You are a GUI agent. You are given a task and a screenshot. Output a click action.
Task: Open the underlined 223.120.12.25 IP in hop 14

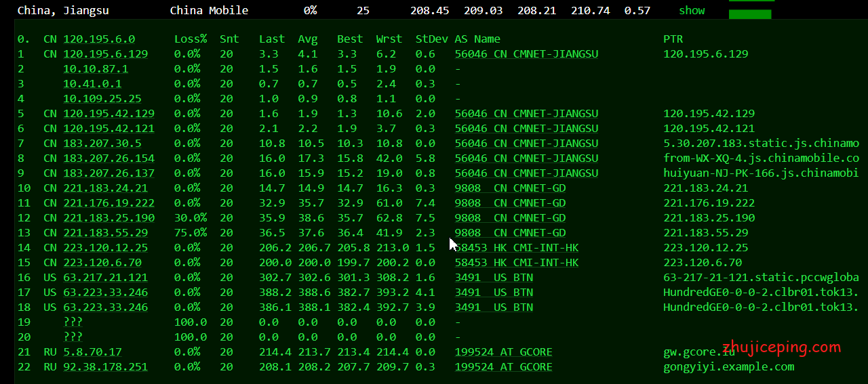pos(106,248)
